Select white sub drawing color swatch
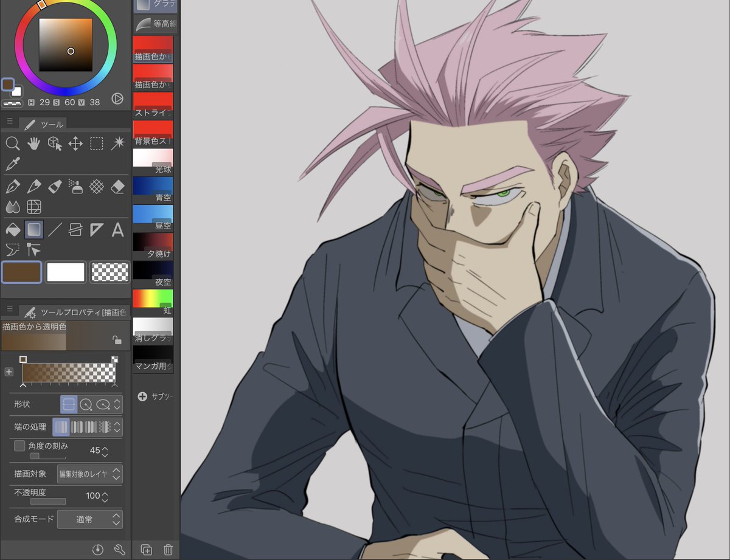730x560 pixels. pyautogui.click(x=66, y=272)
